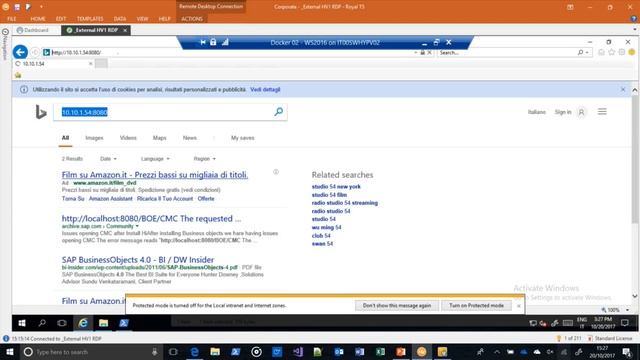Open SAP BusinessObjects 4.0 result link
The height and width of the screenshot is (360, 640).
(x=138, y=260)
